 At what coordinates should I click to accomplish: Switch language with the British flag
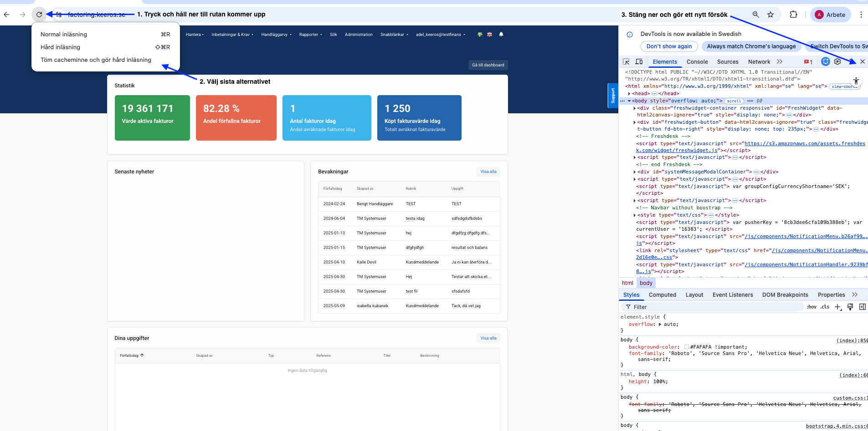[489, 35]
